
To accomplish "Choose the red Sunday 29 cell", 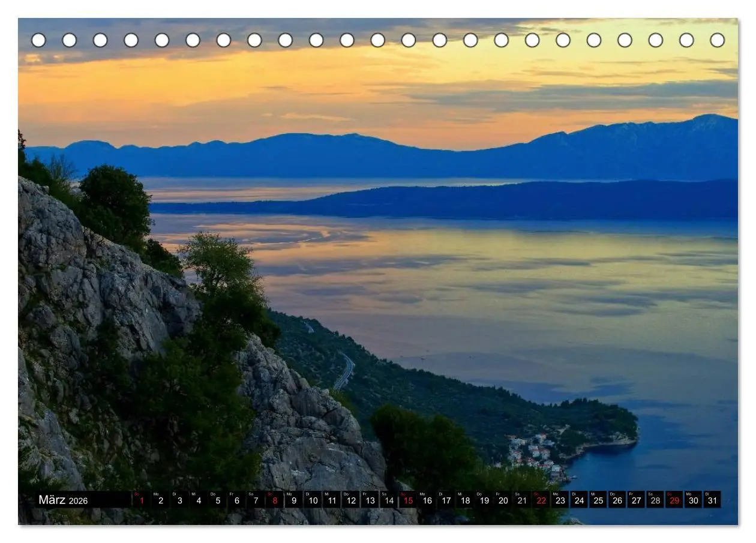I will (x=673, y=500).
